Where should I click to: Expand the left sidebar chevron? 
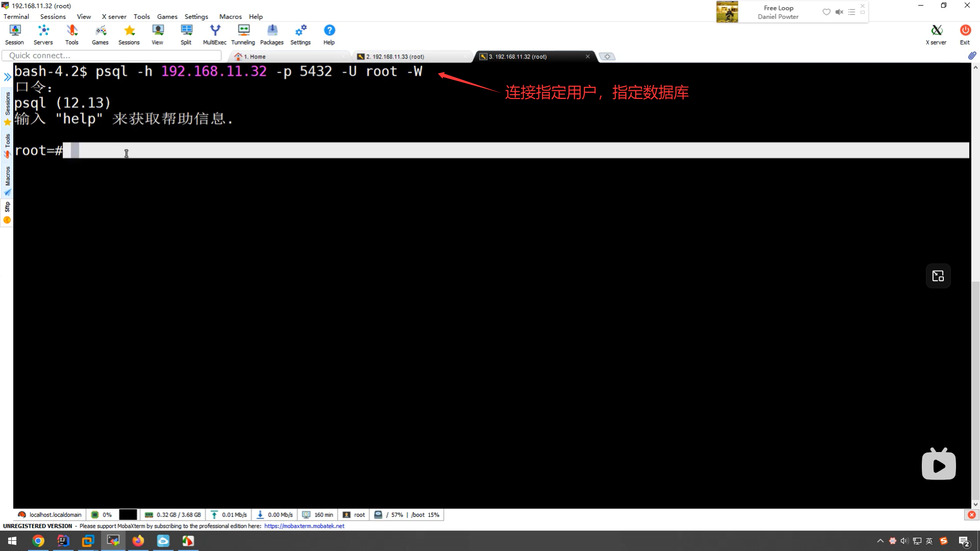tap(7, 77)
